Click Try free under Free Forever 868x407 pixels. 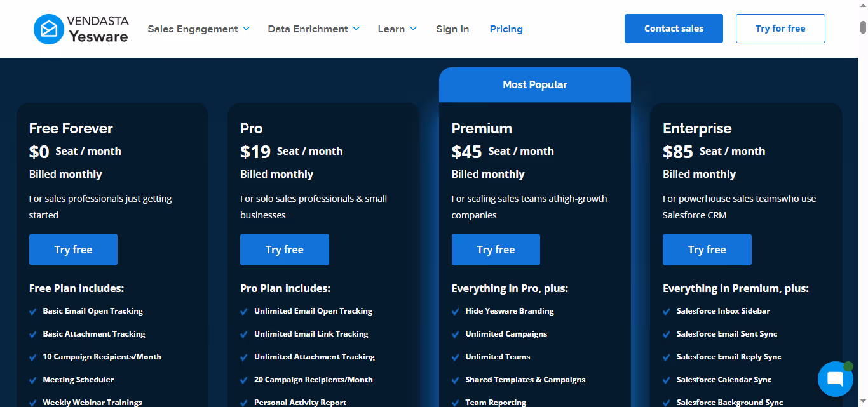click(x=73, y=250)
